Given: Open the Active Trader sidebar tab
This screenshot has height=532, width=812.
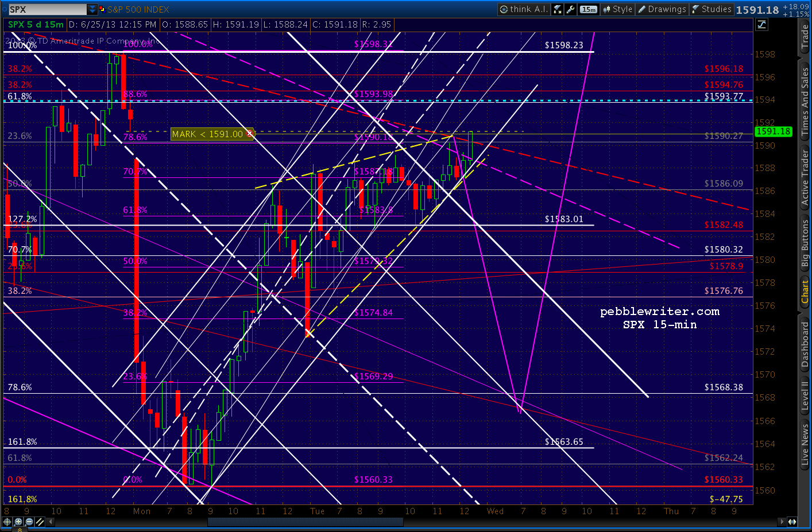Looking at the screenshot, I should [x=805, y=178].
